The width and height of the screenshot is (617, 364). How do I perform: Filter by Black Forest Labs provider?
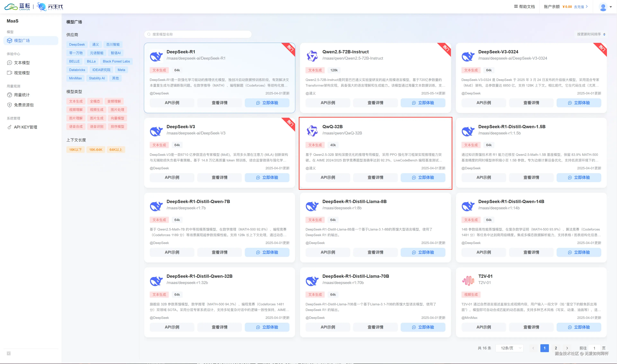coord(116,61)
